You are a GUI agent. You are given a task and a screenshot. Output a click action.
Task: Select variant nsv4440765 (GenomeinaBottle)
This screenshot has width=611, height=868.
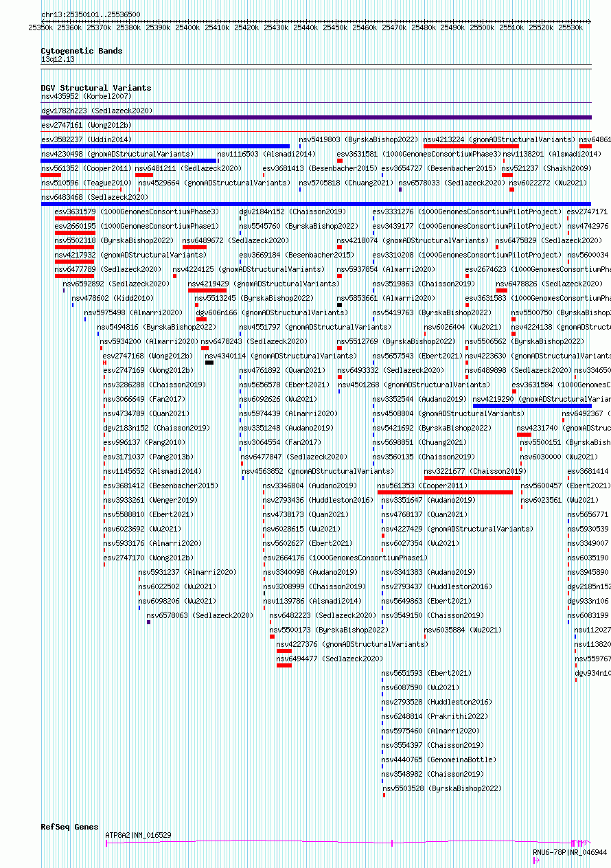coord(439,760)
